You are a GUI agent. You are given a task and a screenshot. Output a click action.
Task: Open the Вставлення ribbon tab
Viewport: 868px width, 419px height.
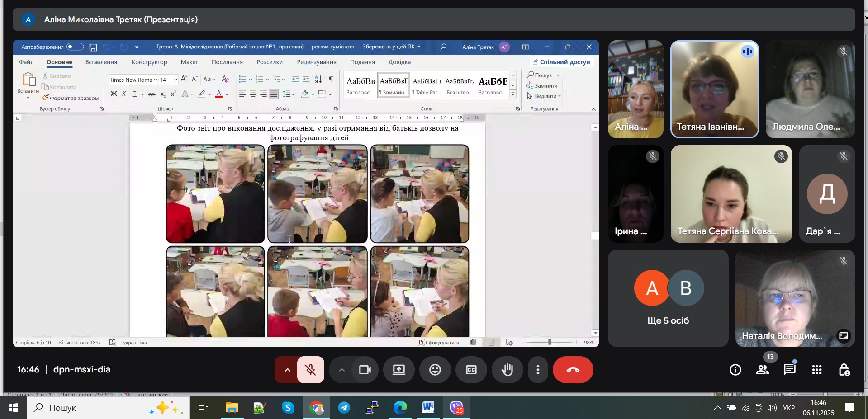(101, 62)
